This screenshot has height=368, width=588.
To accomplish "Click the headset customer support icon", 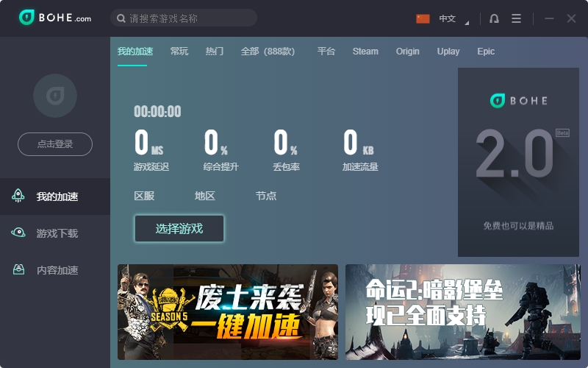I will pos(494,18).
